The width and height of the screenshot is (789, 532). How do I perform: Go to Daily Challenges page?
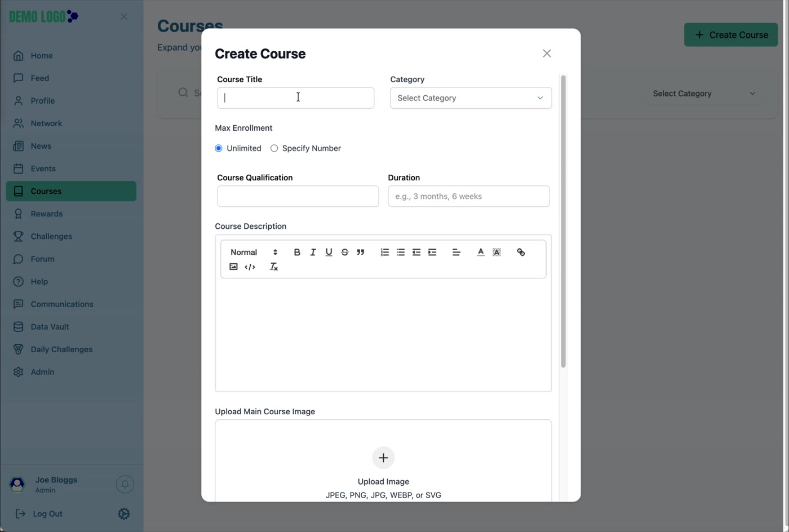[x=71, y=349]
